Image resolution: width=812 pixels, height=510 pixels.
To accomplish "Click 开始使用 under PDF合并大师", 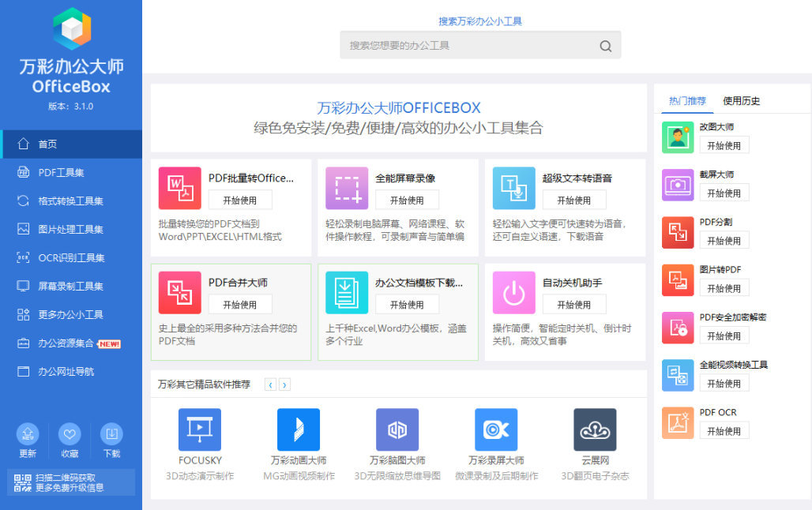I will pos(240,305).
